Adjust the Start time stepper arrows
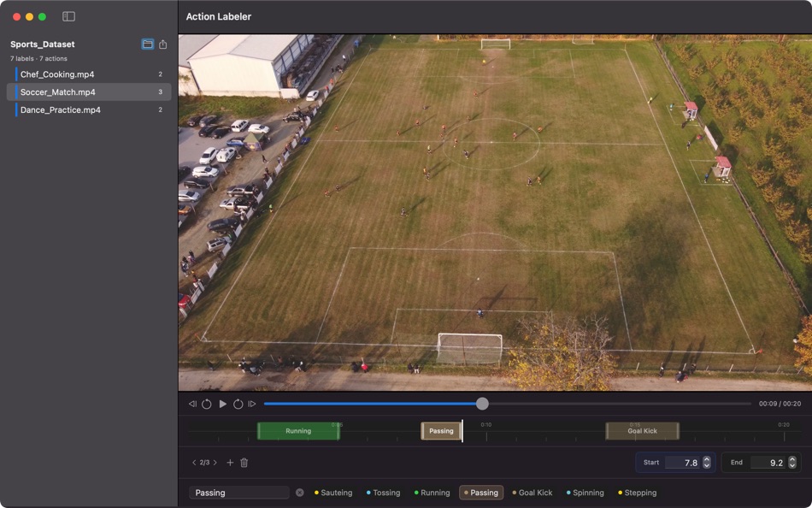This screenshot has width=812, height=508. 707,463
